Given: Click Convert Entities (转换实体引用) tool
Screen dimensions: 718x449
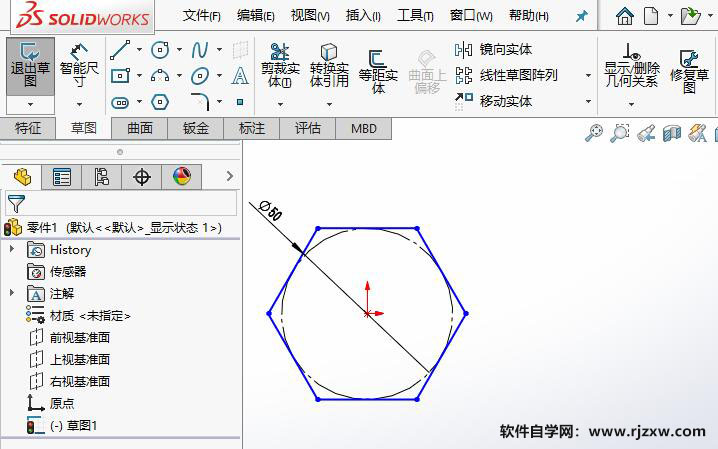Looking at the screenshot, I should (329, 65).
